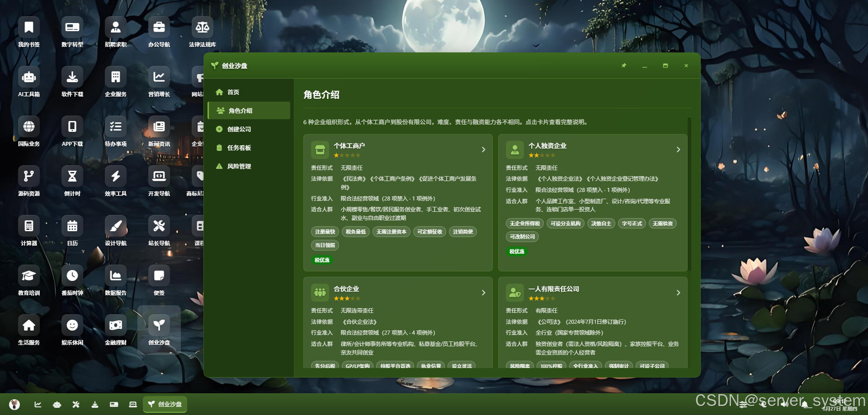Open the 效率工具 lightning icon
868x415 pixels.
coord(116,181)
